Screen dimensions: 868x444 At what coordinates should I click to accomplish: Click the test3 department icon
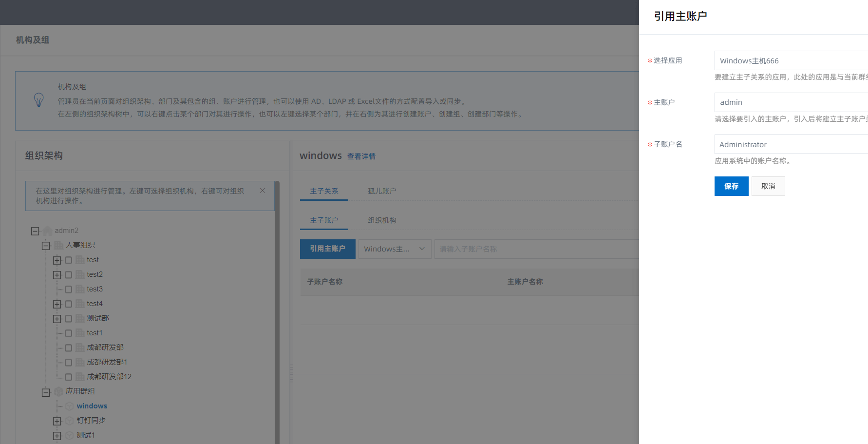[80, 289]
